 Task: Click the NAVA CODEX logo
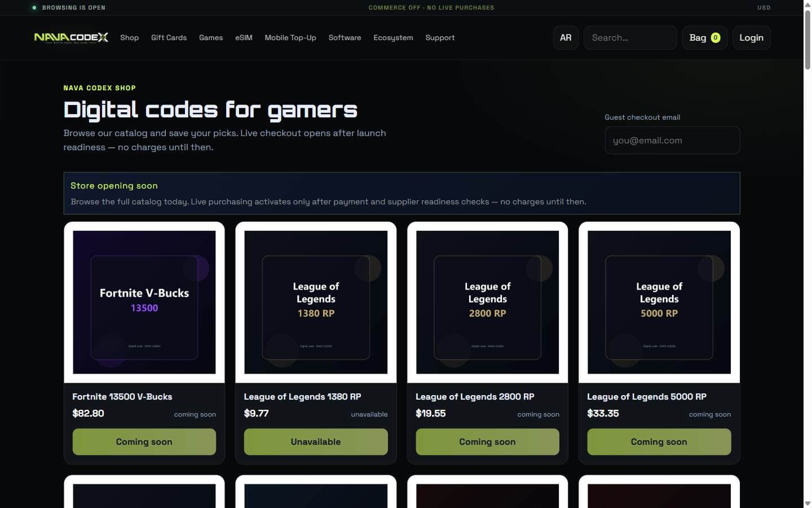click(71, 38)
